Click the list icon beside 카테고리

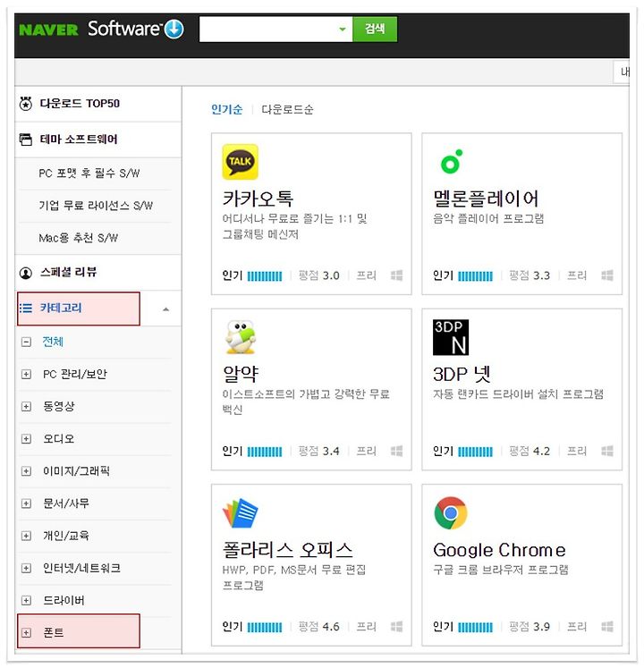tap(26, 308)
